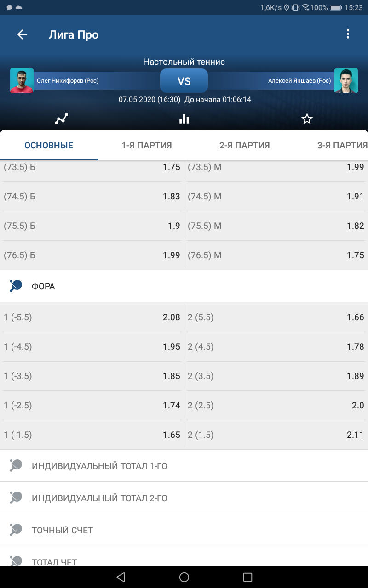The width and height of the screenshot is (368, 588).
Task: Collapse the ФОРА section
Action: (184, 286)
